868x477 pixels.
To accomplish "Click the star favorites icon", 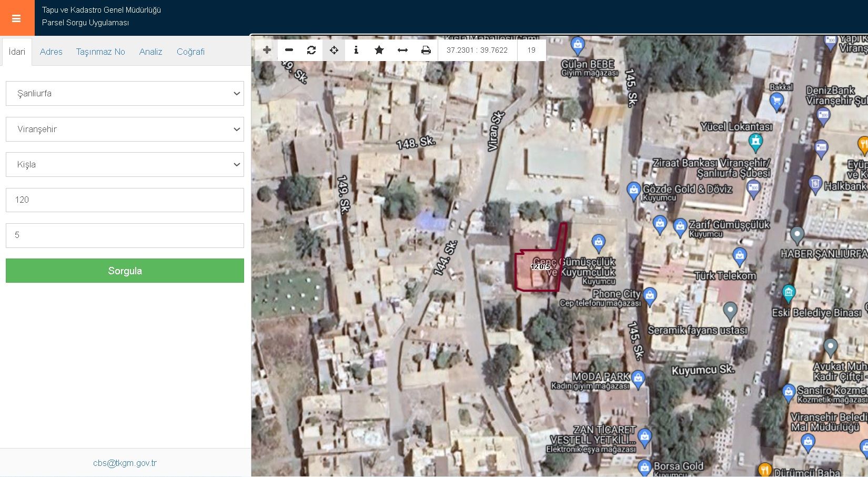I will [379, 50].
